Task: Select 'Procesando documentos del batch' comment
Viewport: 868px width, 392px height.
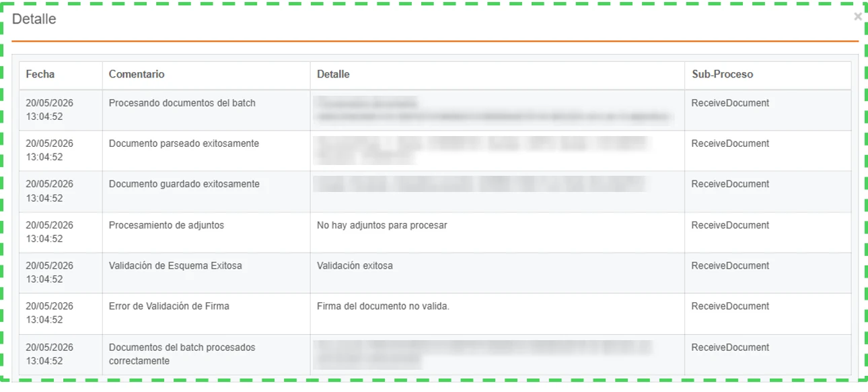Action: click(182, 103)
